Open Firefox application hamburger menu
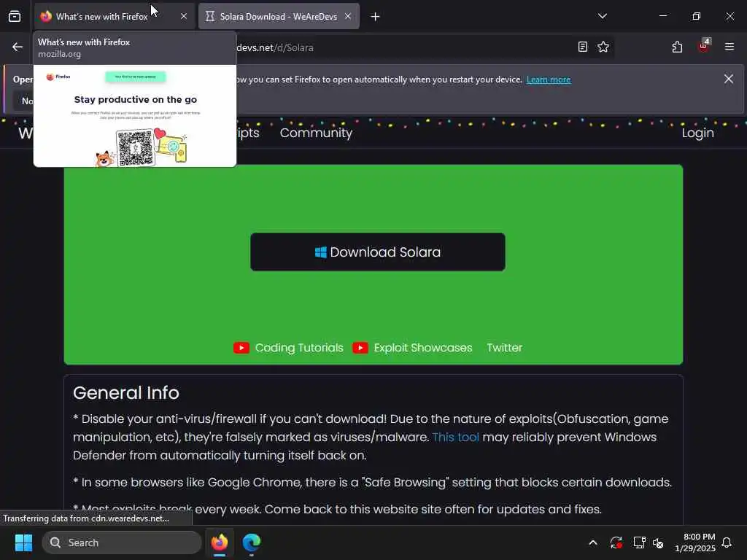This screenshot has height=560, width=747. tap(729, 47)
